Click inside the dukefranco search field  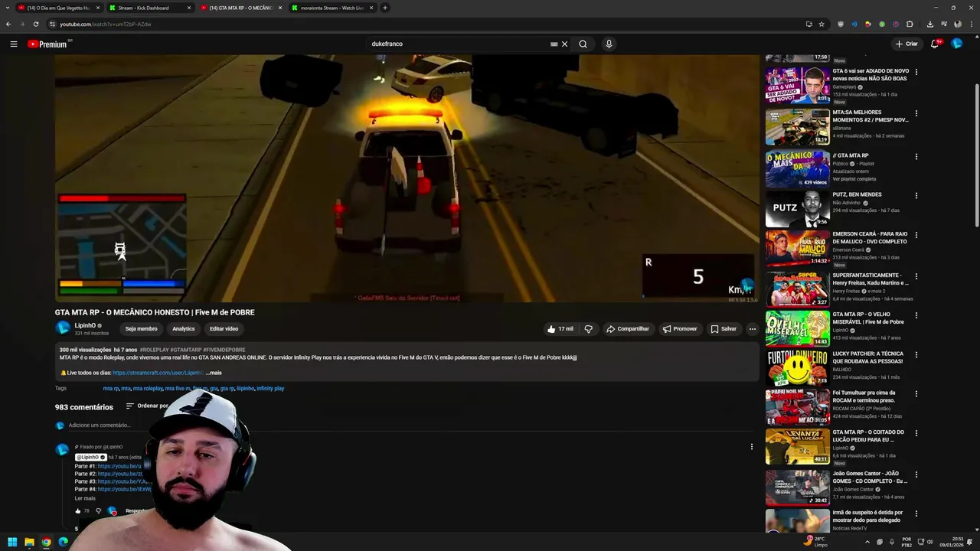pos(458,44)
